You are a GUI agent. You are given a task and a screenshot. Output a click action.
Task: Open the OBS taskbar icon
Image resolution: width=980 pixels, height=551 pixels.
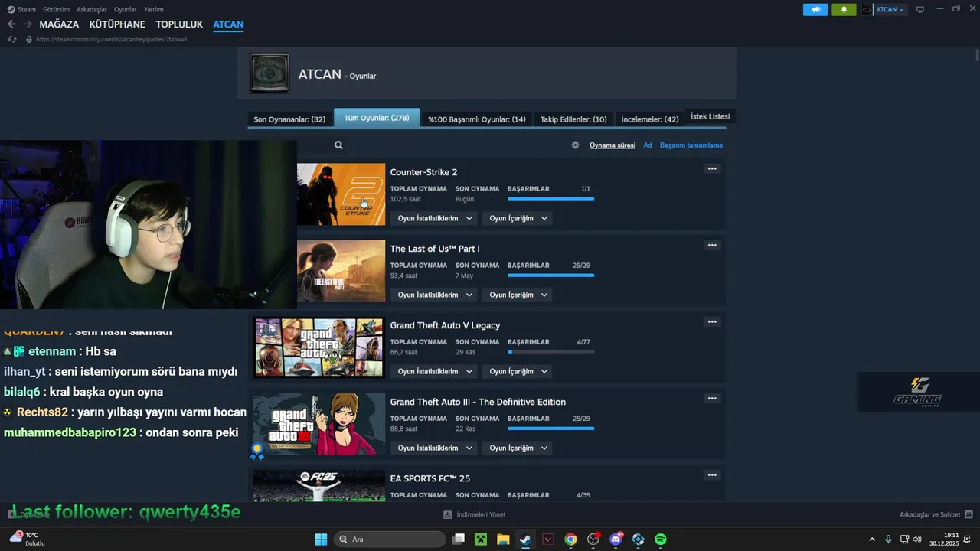(593, 540)
